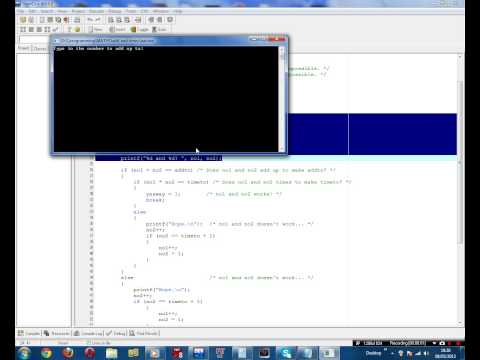Viewport: 480px width, 360px height.
Task: Click the highlighted printf code line
Action: pyautogui.click(x=159, y=158)
